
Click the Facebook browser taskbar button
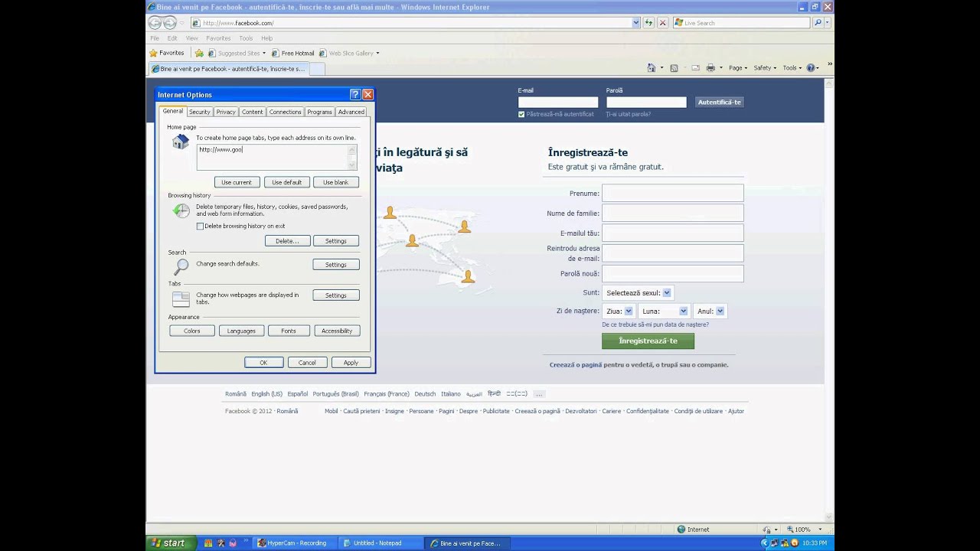point(466,543)
